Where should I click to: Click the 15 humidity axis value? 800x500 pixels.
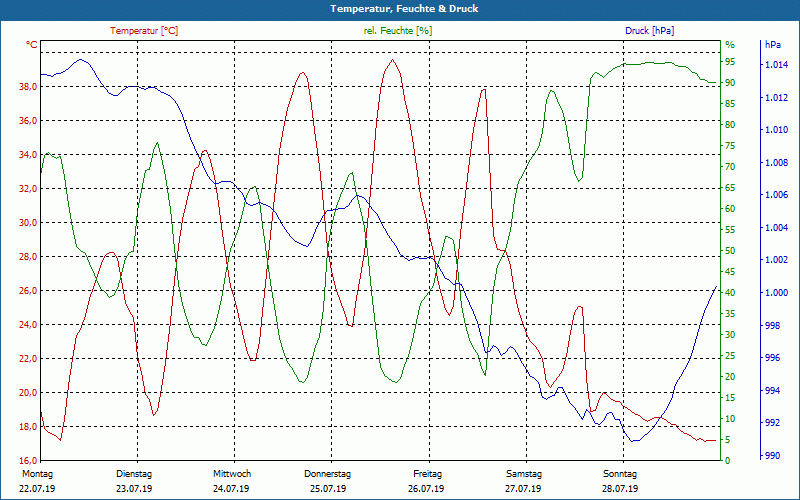730,398
